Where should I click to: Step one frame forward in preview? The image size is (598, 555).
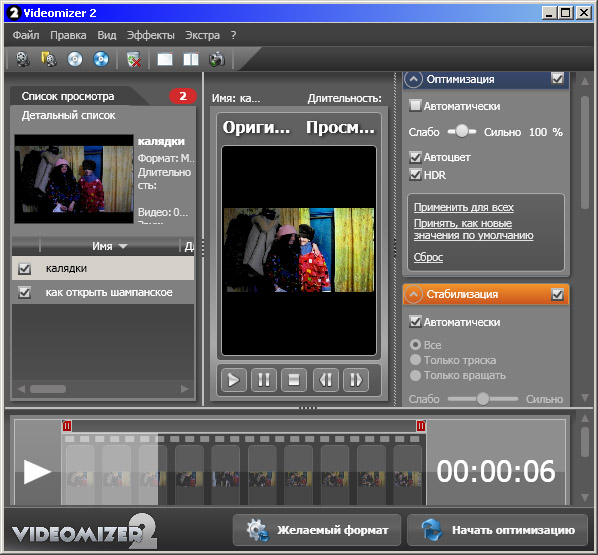coord(356,380)
